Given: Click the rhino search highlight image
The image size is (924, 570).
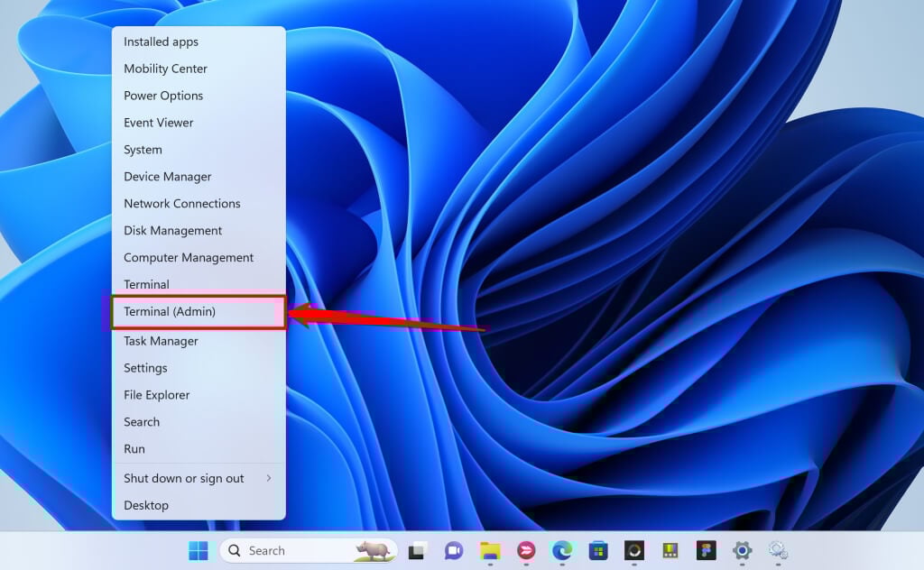Looking at the screenshot, I should pyautogui.click(x=373, y=550).
